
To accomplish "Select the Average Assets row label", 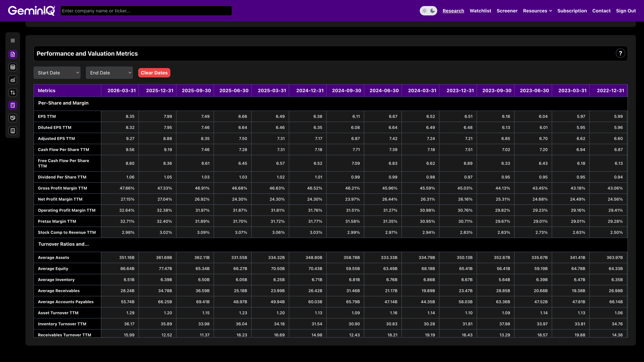I will coord(53,258).
